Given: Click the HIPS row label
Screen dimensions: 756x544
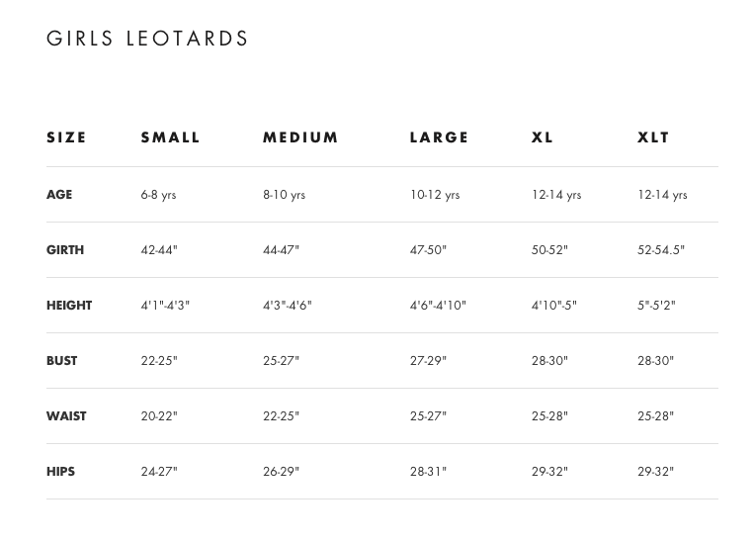Looking at the screenshot, I should coord(60,472).
